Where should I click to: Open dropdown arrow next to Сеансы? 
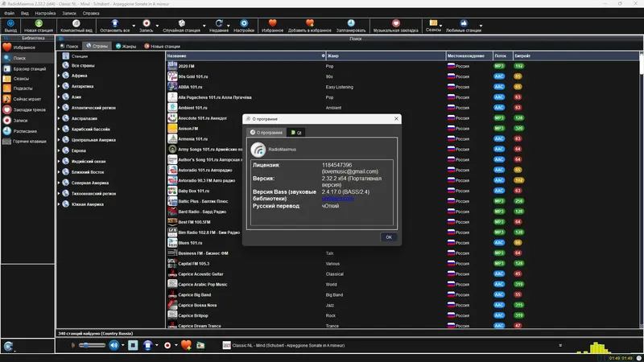[440, 26]
